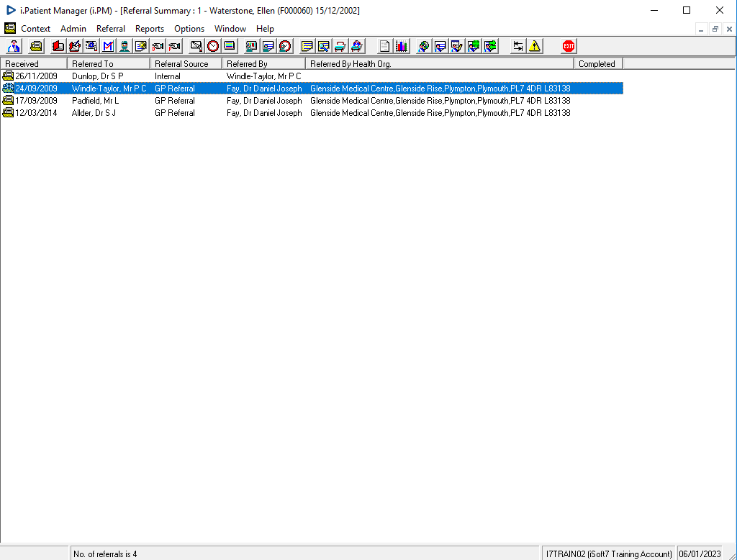Click the red book toolbar icon
The height and width of the screenshot is (560, 737).
pyautogui.click(x=58, y=46)
